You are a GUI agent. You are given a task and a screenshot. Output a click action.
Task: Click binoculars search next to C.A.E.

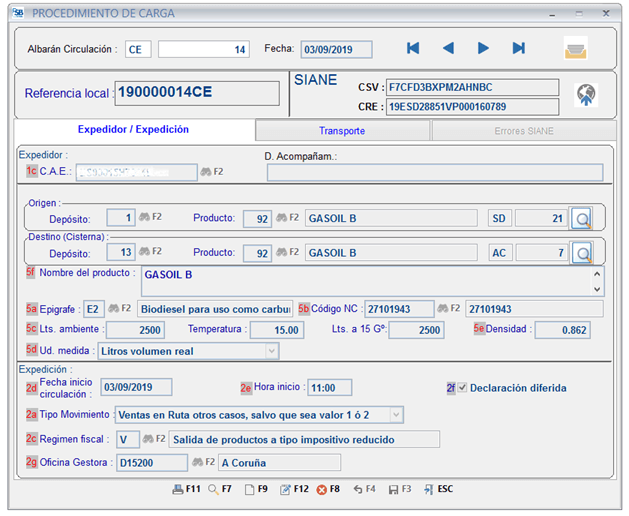click(x=206, y=172)
